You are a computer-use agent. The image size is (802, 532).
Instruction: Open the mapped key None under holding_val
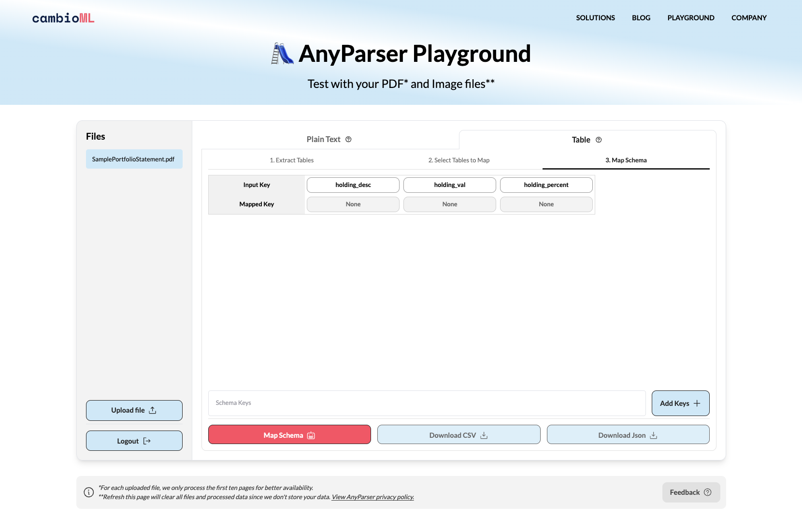(450, 204)
